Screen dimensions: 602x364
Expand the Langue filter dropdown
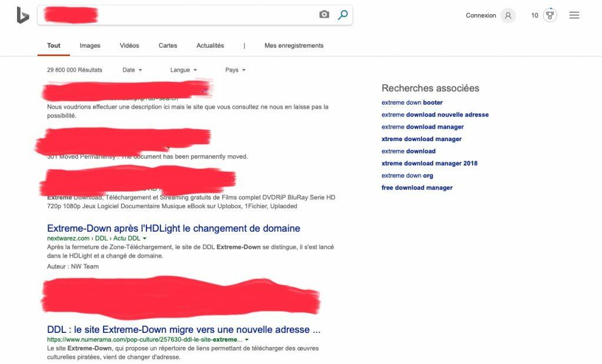coord(183,70)
